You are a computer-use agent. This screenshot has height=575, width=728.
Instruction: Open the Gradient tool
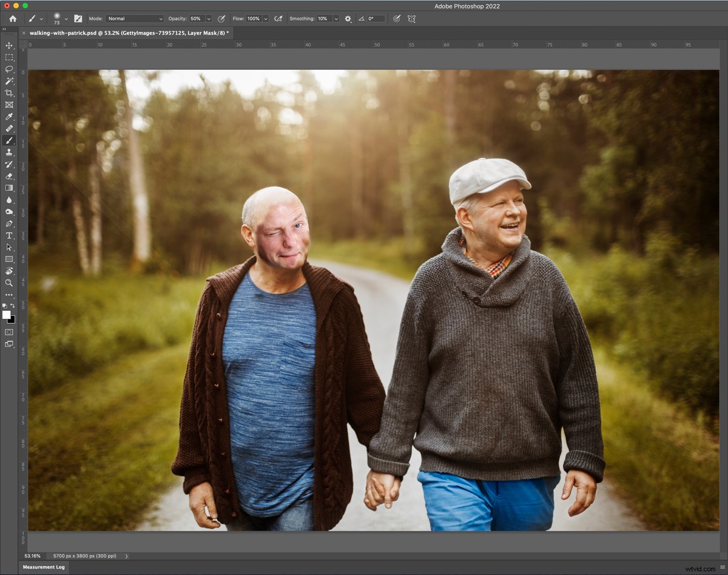pos(9,189)
